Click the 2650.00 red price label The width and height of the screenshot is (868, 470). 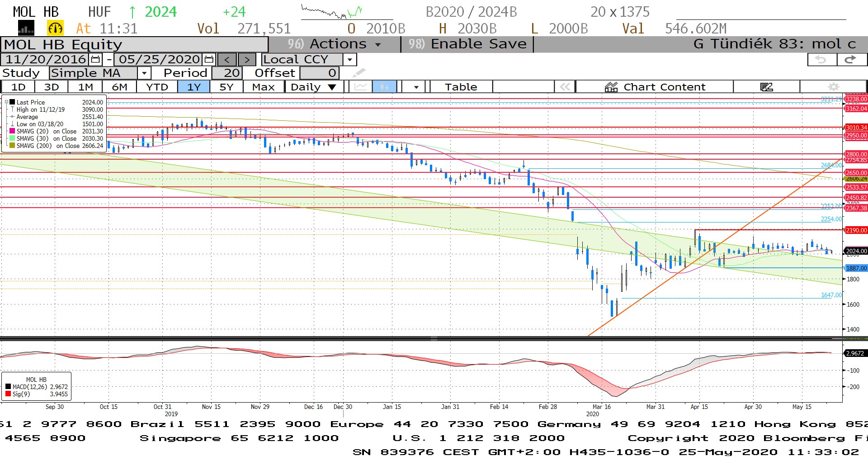tap(856, 173)
